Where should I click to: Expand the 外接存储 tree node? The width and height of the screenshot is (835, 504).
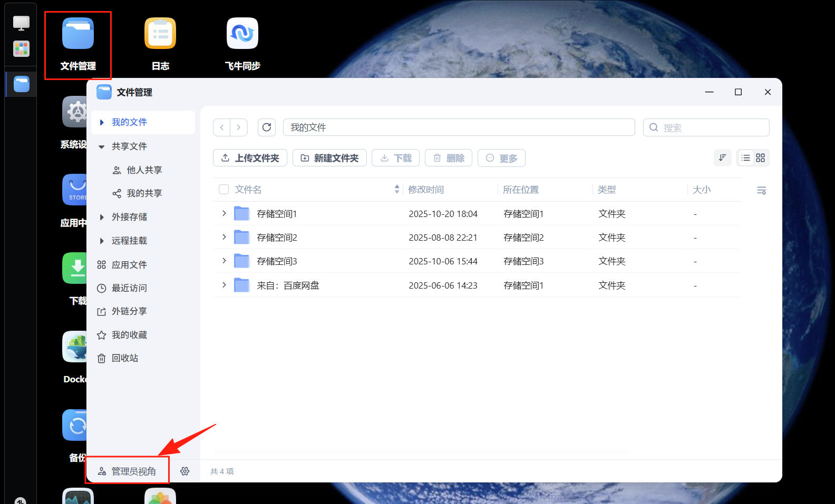(102, 217)
